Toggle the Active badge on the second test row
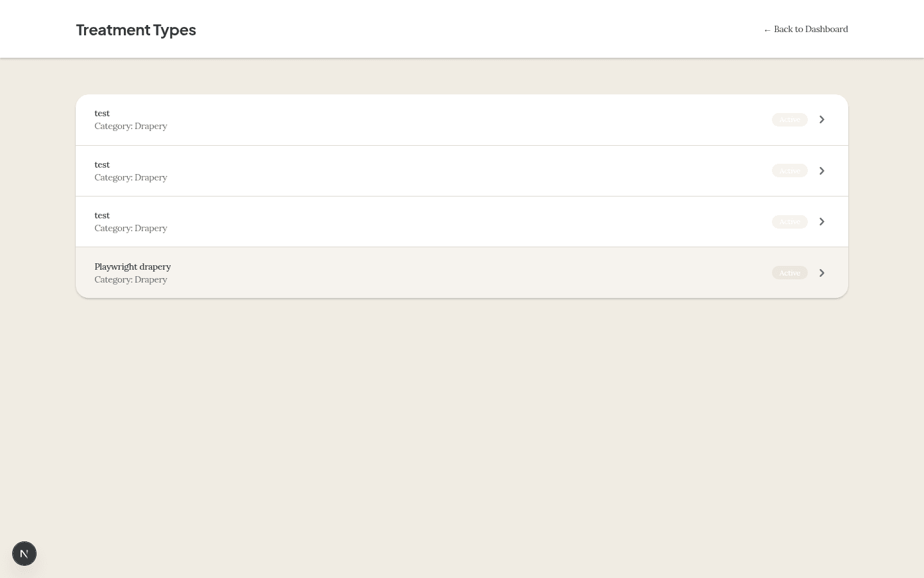The height and width of the screenshot is (578, 924). point(789,171)
